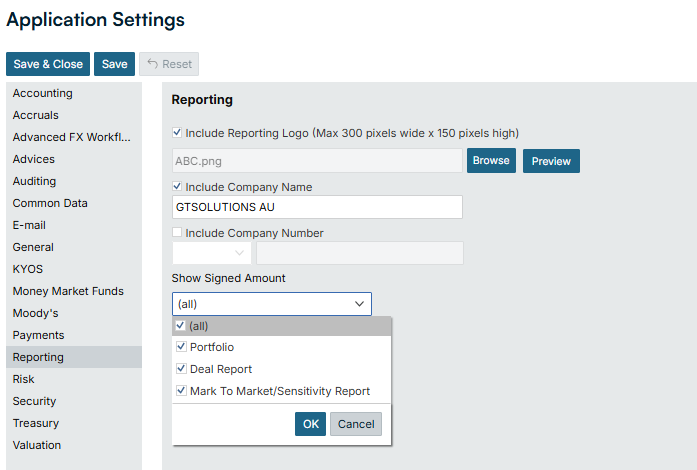Click the Save button
The width and height of the screenshot is (697, 470).
tap(114, 64)
